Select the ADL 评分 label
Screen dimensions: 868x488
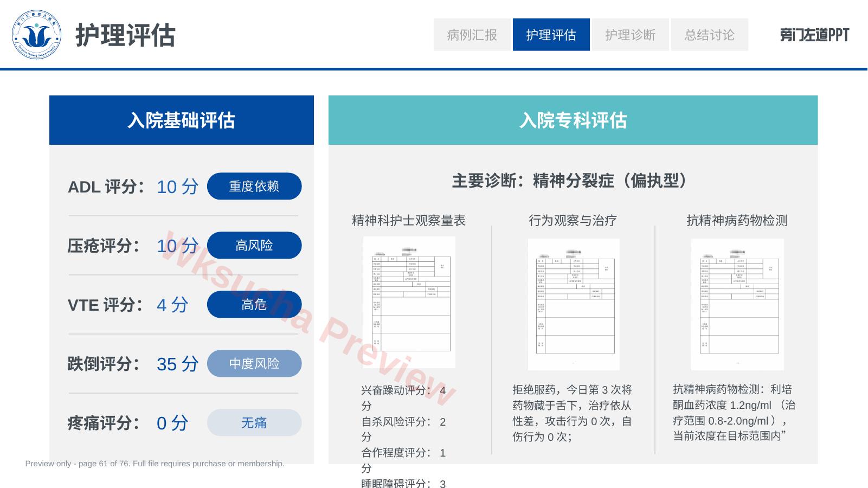tap(106, 187)
